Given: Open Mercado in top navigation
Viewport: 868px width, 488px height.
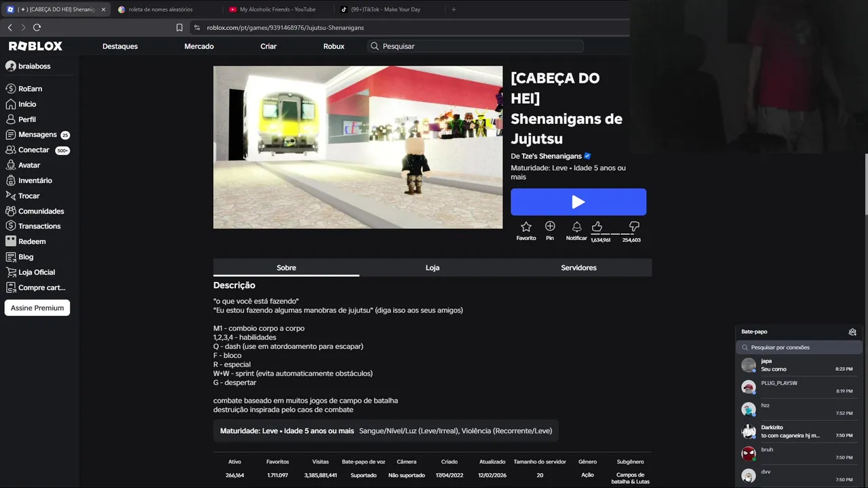Looking at the screenshot, I should click(x=199, y=46).
